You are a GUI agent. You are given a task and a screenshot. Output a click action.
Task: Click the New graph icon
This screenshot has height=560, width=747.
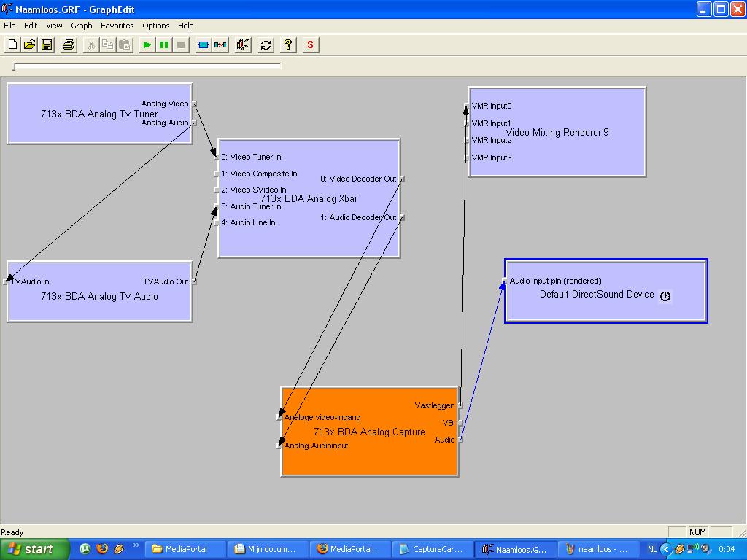[x=12, y=45]
